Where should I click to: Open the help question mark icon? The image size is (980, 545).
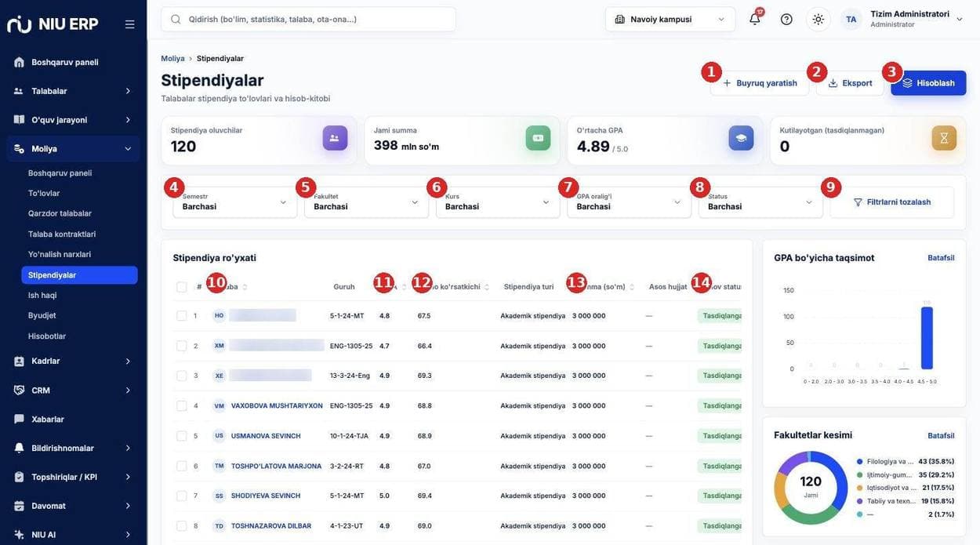(786, 19)
